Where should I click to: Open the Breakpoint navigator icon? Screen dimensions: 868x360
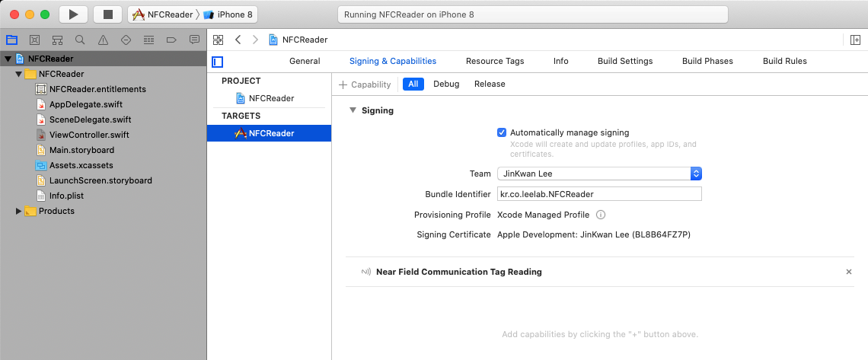[x=171, y=40]
